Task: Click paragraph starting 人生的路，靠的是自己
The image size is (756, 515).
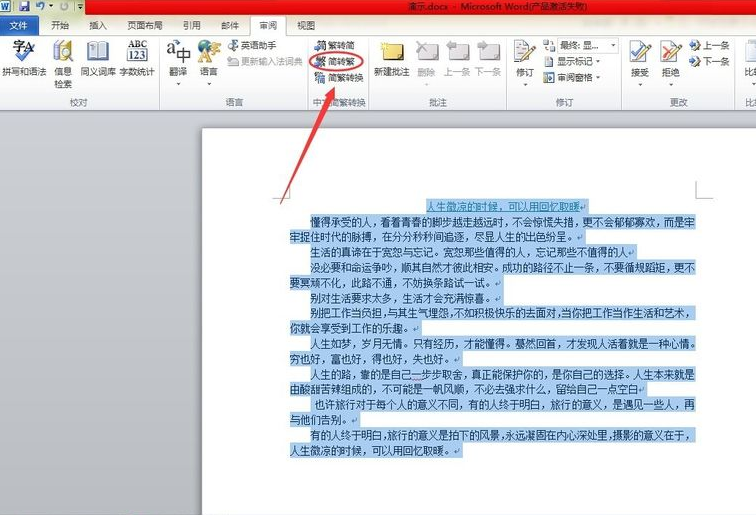Action: 492,381
